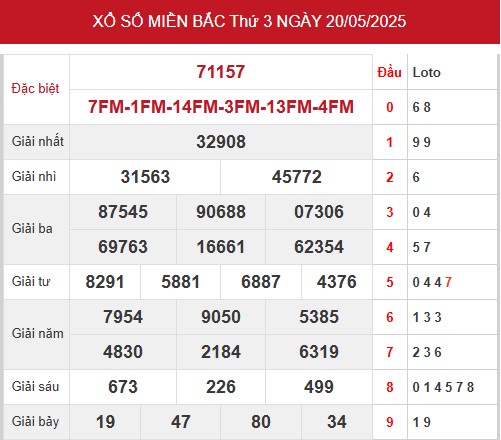Select third prize number 90688

[x=221, y=212]
